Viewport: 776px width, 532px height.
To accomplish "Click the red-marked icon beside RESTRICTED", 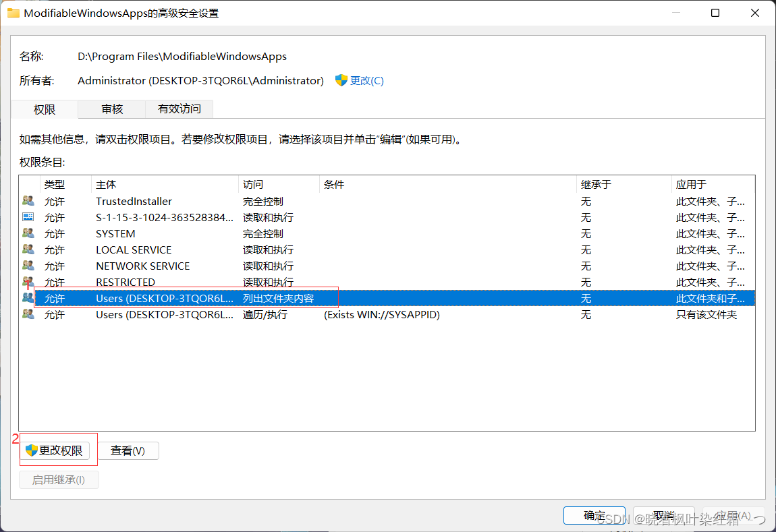I will (x=28, y=281).
